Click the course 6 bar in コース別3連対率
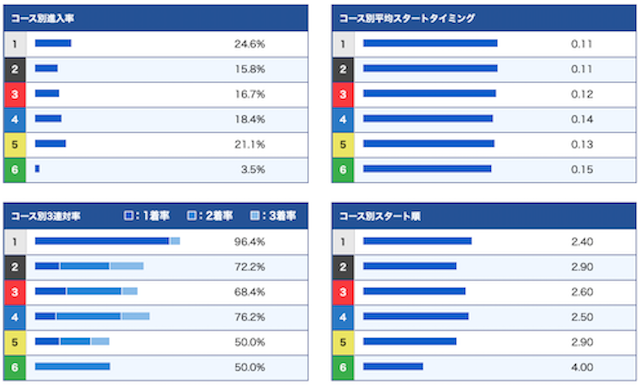 click(73, 367)
